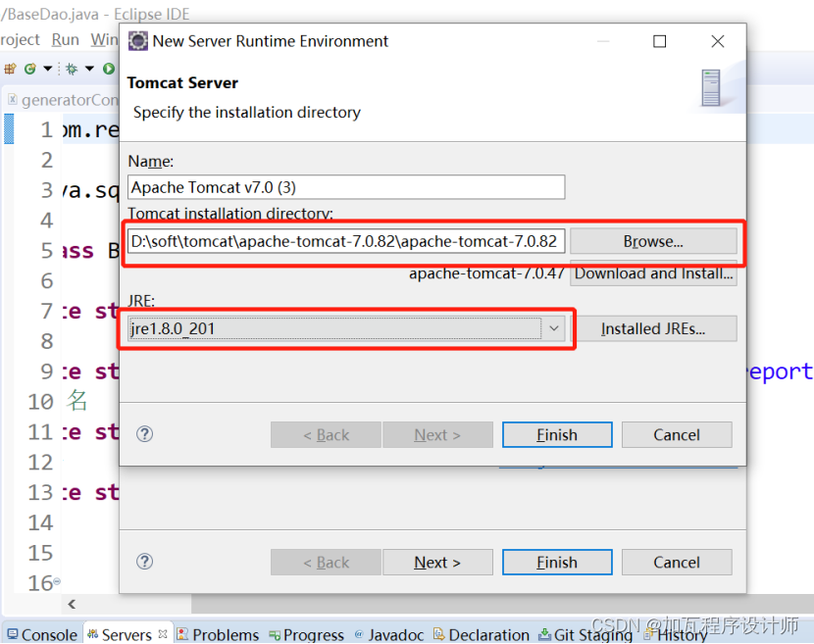814x644 pixels.
Task: Open the Problems view tab
Action: click(218, 634)
